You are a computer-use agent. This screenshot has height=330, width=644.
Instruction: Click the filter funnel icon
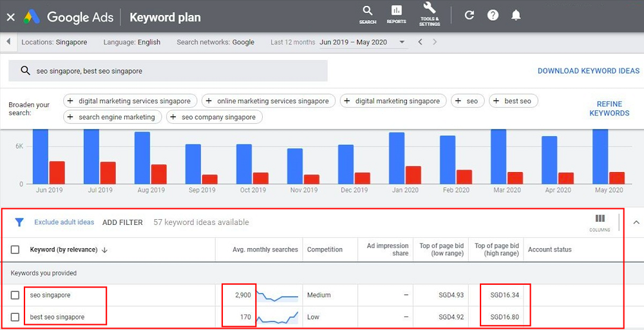point(19,222)
